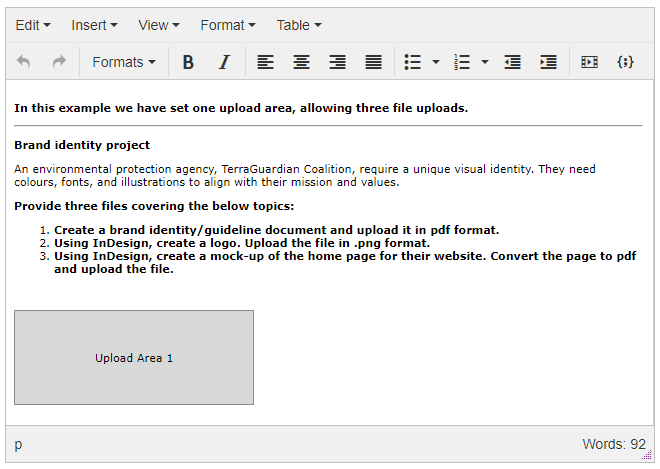Center align the text
Image resolution: width=660 pixels, height=469 pixels.
click(301, 62)
